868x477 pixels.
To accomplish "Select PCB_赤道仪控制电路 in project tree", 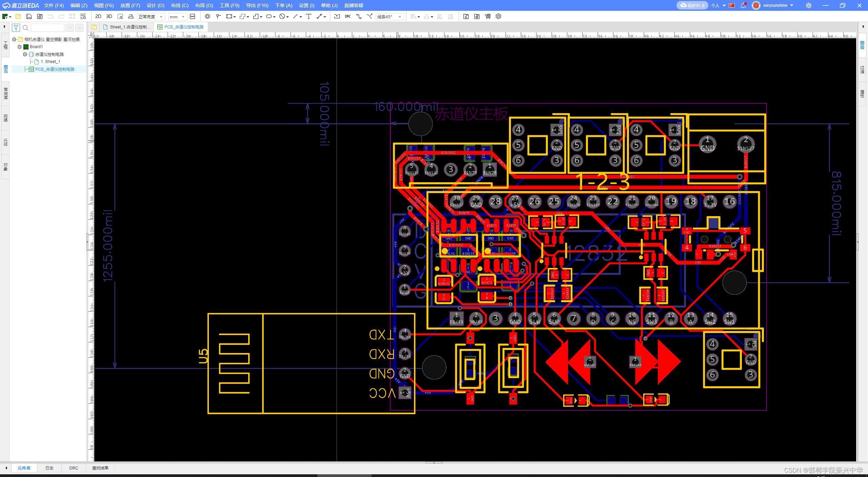I will (55, 69).
